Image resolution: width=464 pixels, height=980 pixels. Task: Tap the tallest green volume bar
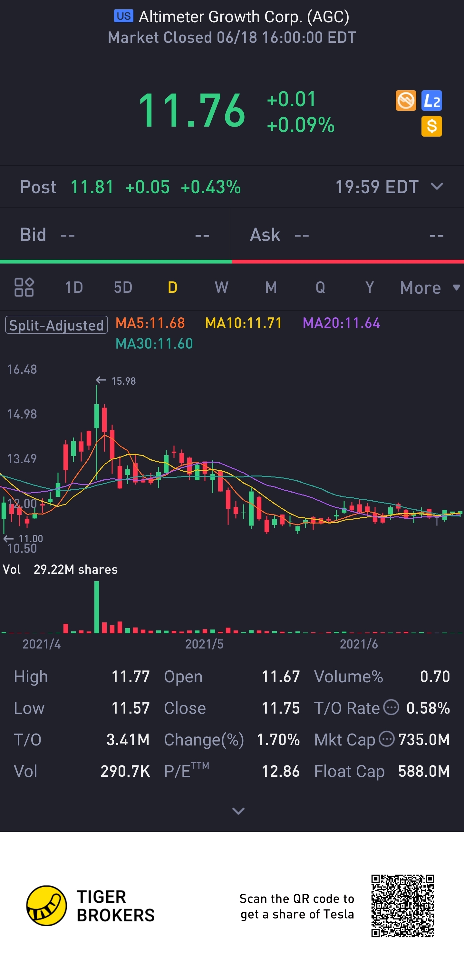97,607
